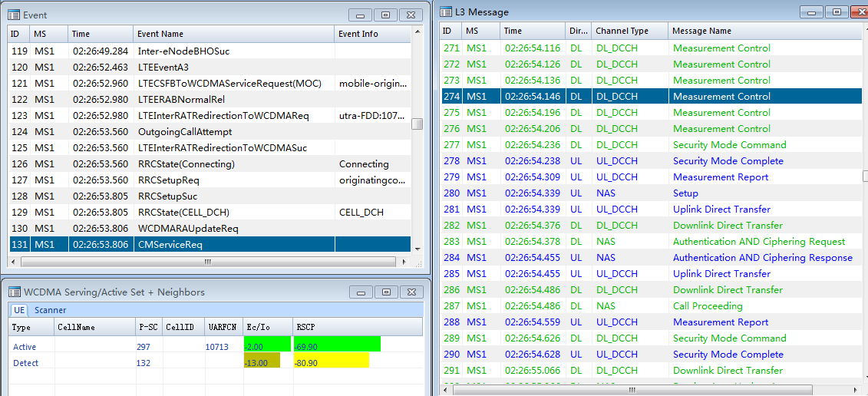Click P-SC value 132 of Detect cell
Screen dimensions: 868x396
[x=143, y=363]
